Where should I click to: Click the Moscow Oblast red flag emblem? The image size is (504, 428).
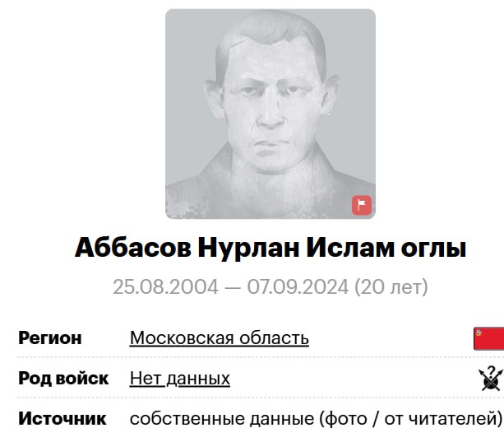coord(488,338)
